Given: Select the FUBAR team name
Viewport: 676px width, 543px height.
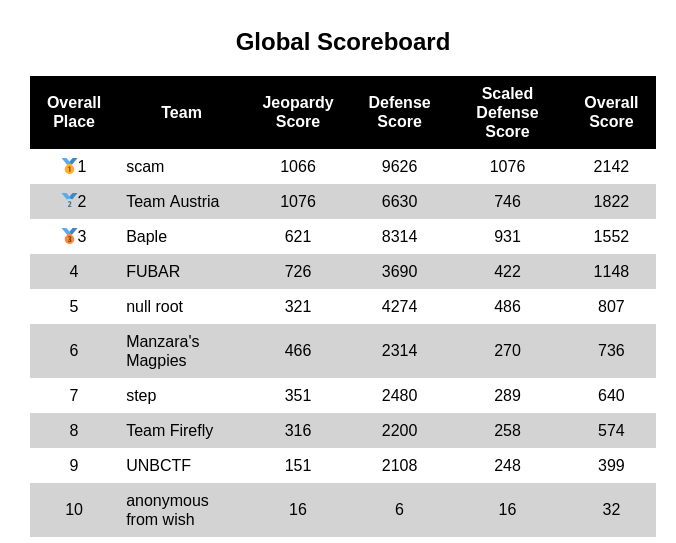Looking at the screenshot, I should (x=153, y=272).
